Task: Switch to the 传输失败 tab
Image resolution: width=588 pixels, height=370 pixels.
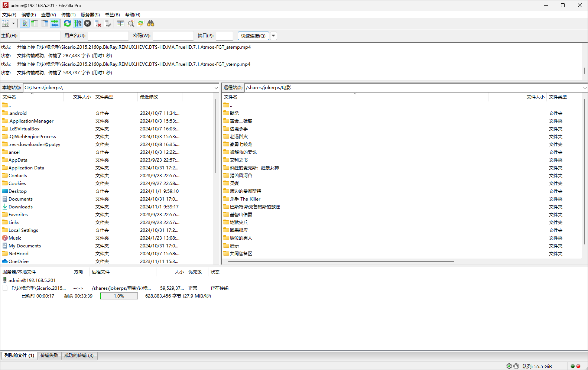Action: 49,356
